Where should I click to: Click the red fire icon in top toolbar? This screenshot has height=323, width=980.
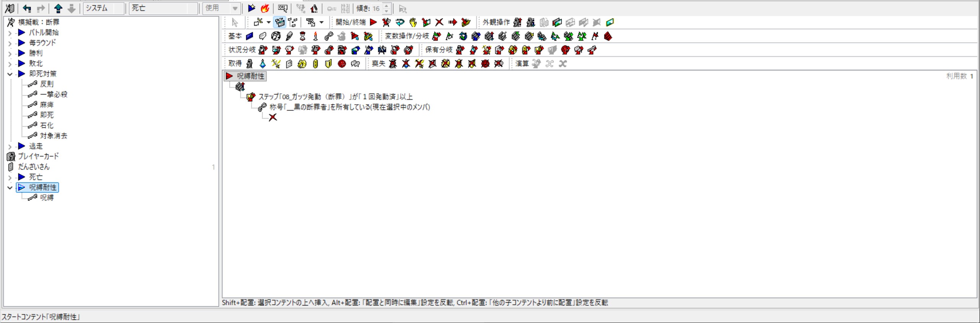click(265, 8)
